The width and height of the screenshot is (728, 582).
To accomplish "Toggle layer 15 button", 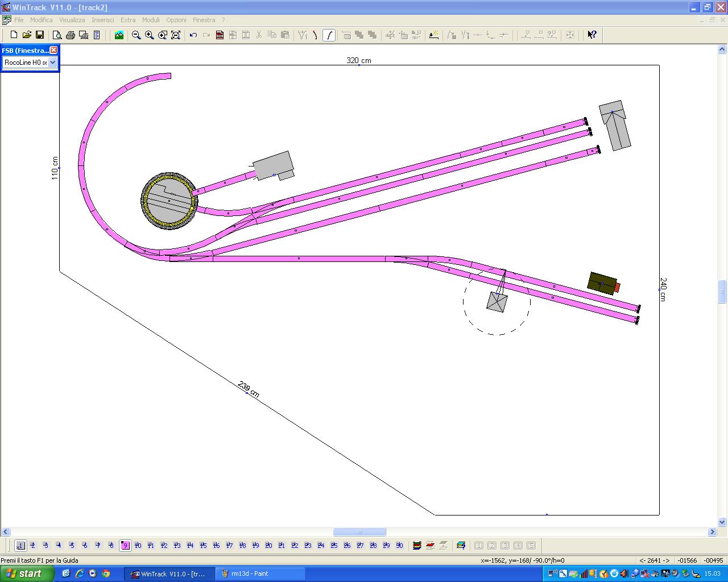I will 203,546.
